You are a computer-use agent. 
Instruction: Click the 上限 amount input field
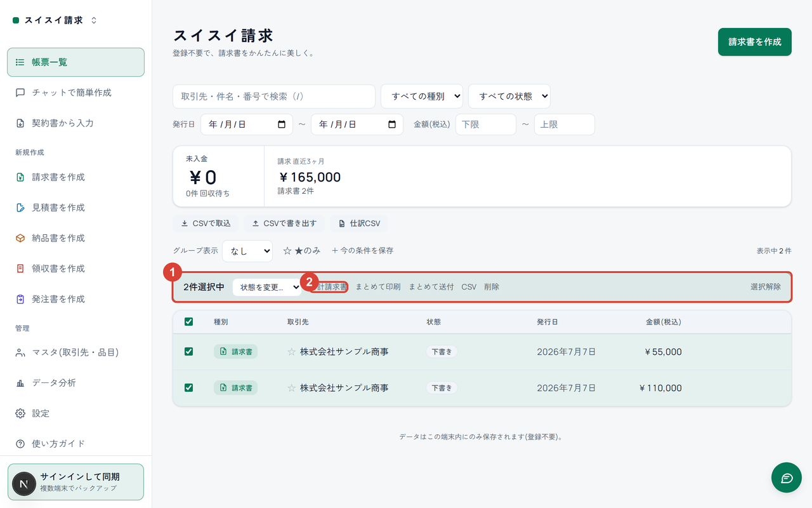tap(565, 124)
